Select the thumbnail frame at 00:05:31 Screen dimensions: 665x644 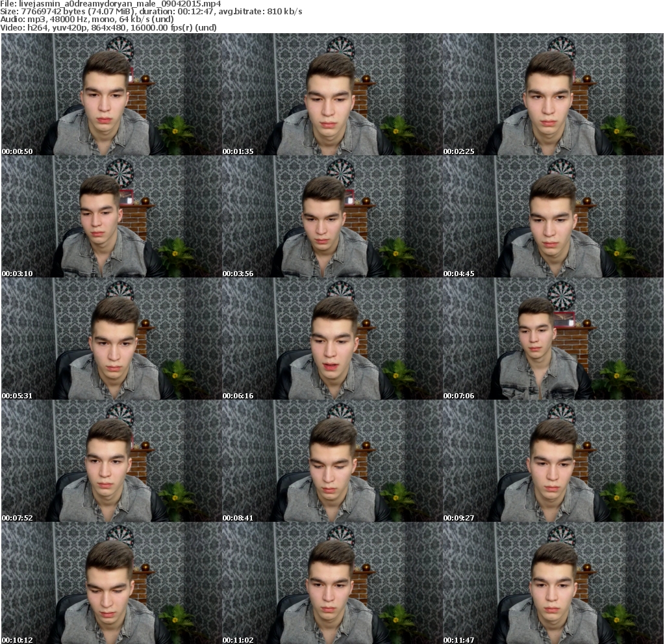click(112, 339)
